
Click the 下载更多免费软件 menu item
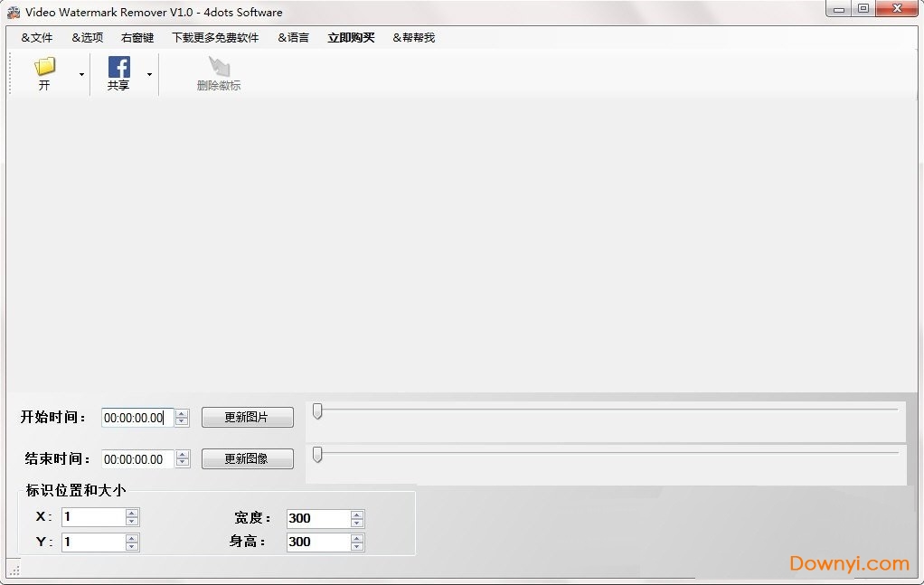click(214, 37)
